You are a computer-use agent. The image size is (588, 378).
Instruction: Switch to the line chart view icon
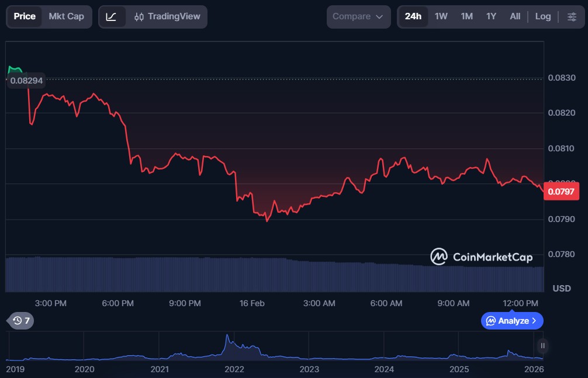click(x=111, y=16)
